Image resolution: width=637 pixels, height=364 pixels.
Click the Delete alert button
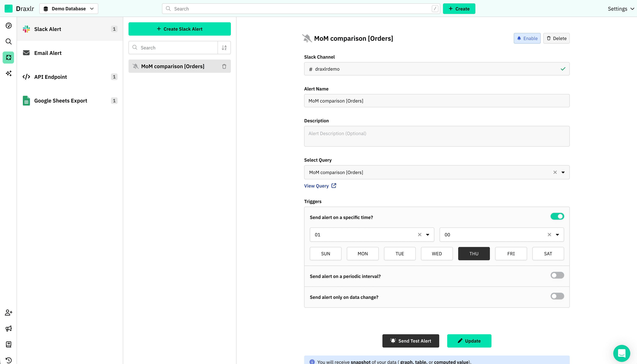(x=556, y=38)
